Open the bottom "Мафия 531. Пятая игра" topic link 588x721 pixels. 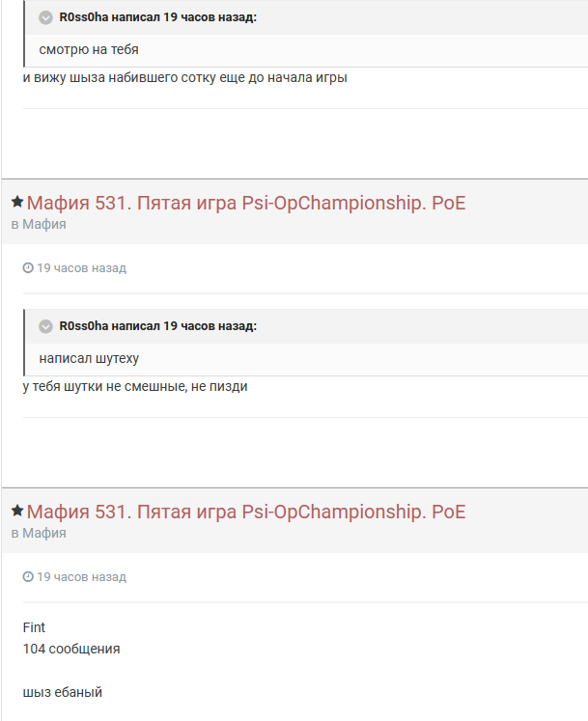(246, 512)
